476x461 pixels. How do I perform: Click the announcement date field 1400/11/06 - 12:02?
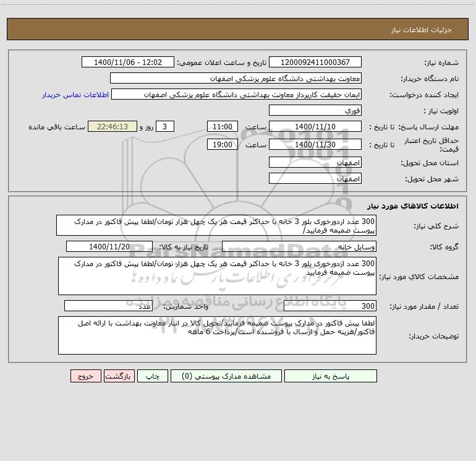tap(128, 62)
